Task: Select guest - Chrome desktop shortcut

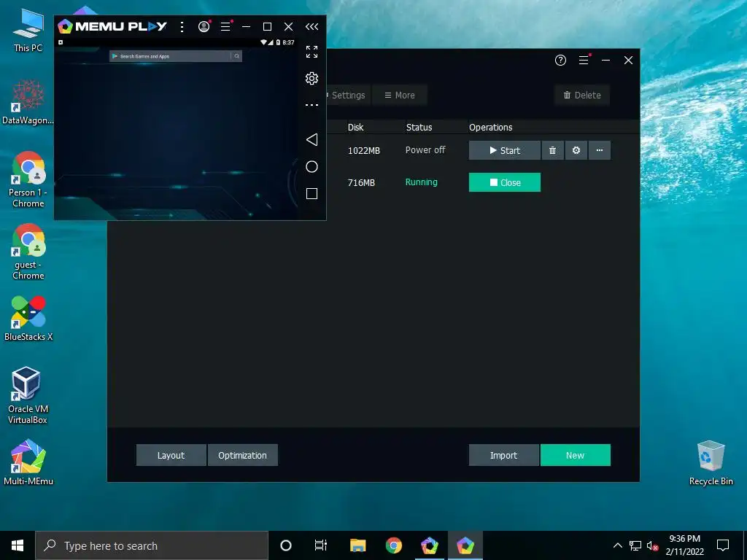Action: click(28, 252)
